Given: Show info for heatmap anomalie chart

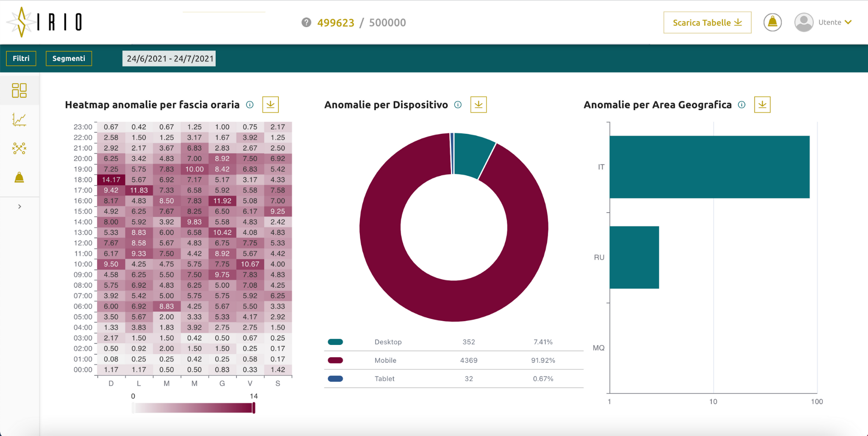Looking at the screenshot, I should [250, 105].
